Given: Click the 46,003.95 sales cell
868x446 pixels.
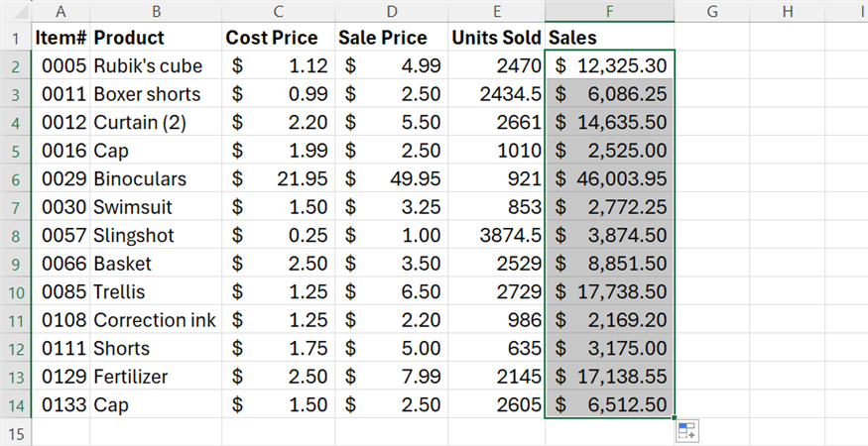Looking at the screenshot, I should (x=609, y=178).
